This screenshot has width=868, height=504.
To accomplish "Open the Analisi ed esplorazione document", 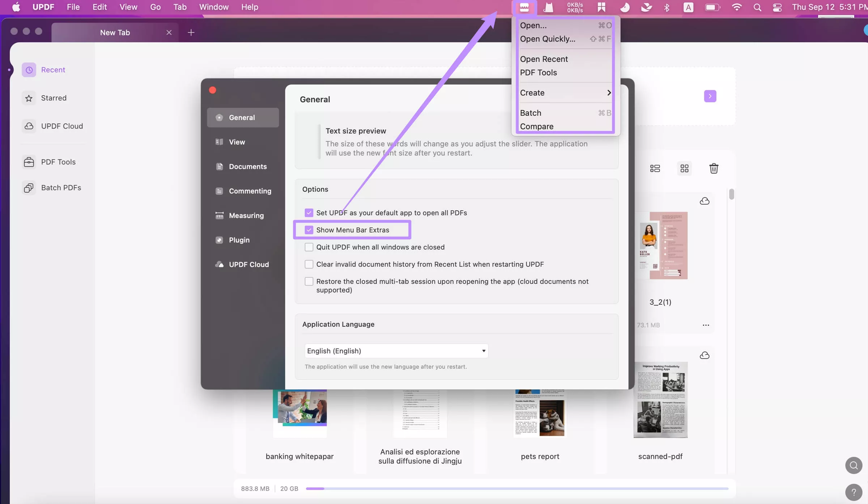I will coord(420,414).
